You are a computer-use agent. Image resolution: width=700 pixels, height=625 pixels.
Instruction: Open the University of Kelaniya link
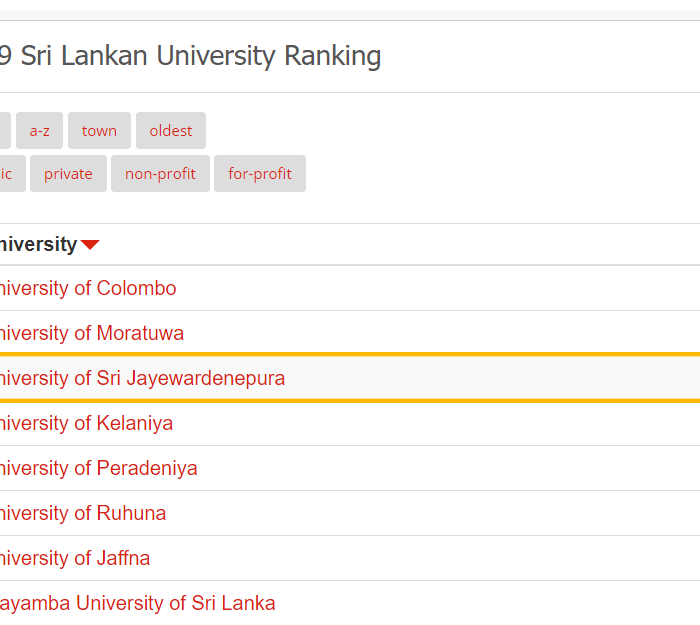[x=85, y=423]
